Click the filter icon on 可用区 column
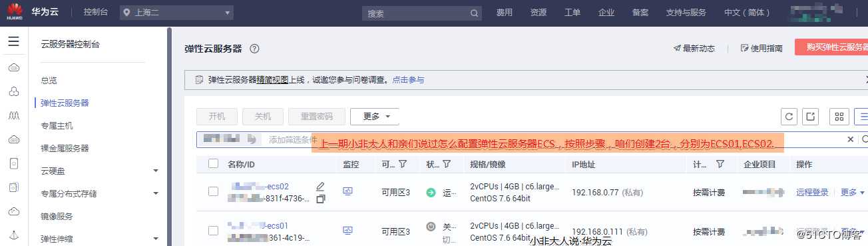The width and height of the screenshot is (868, 246). 403,164
